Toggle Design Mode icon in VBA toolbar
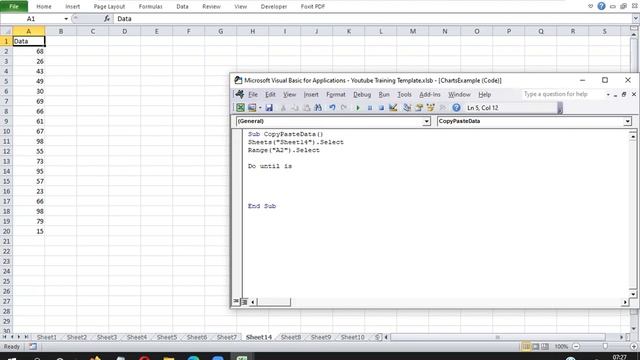The height and width of the screenshot is (360, 640). [393, 108]
